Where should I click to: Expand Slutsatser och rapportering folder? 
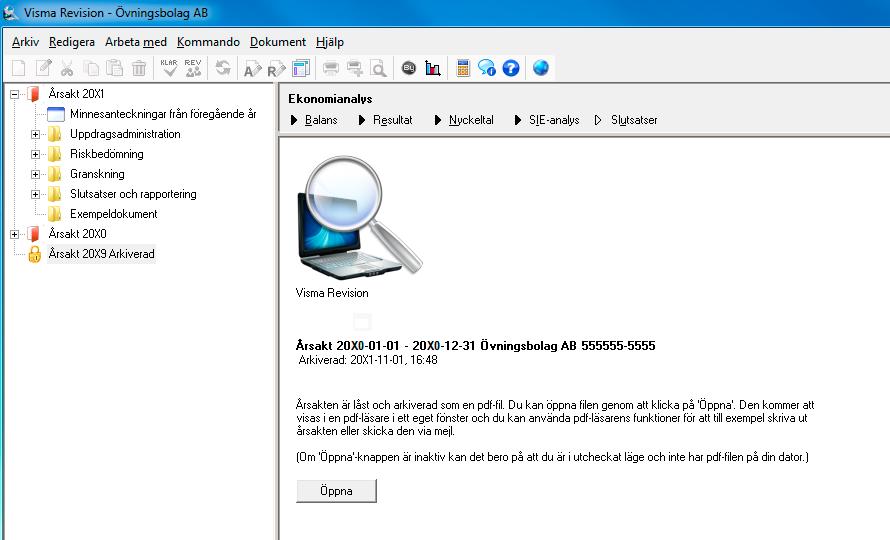(35, 194)
